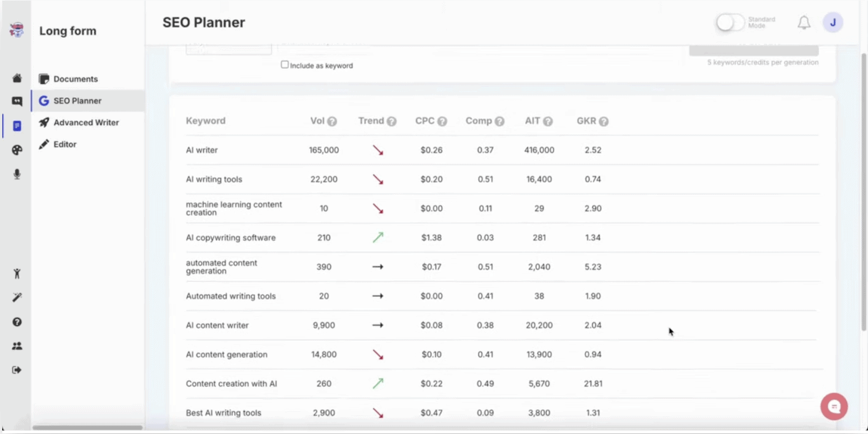Go to Advanced Writer menu item
The height and width of the screenshot is (434, 868).
(x=86, y=123)
